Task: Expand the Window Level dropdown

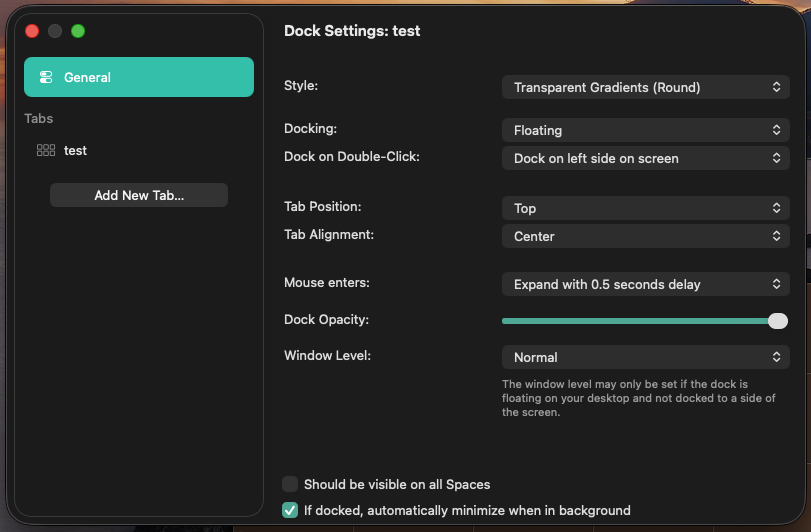Action: pyautogui.click(x=645, y=358)
